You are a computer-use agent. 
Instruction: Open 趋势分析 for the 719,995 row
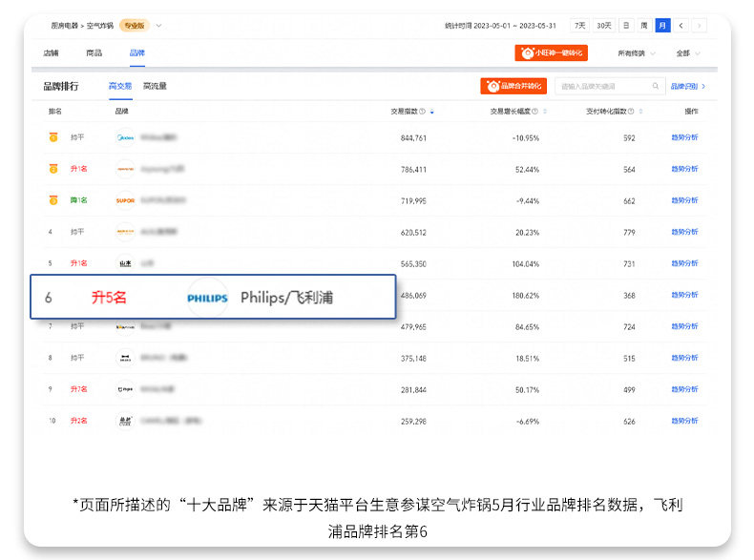684,200
